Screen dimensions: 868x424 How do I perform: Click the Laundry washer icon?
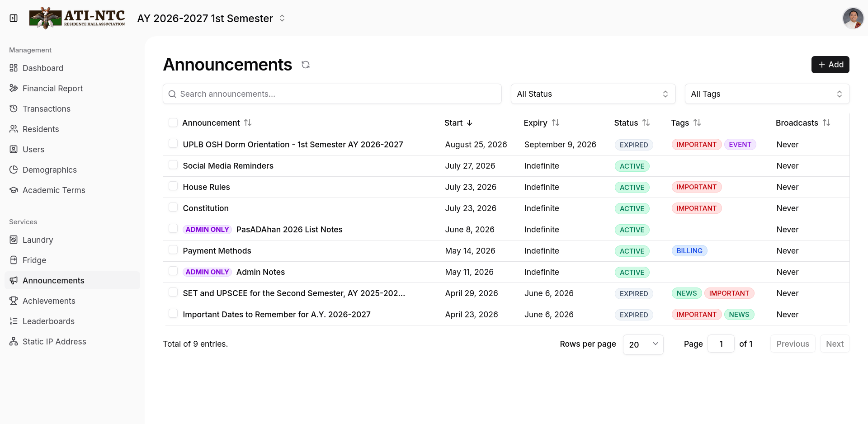pos(14,240)
